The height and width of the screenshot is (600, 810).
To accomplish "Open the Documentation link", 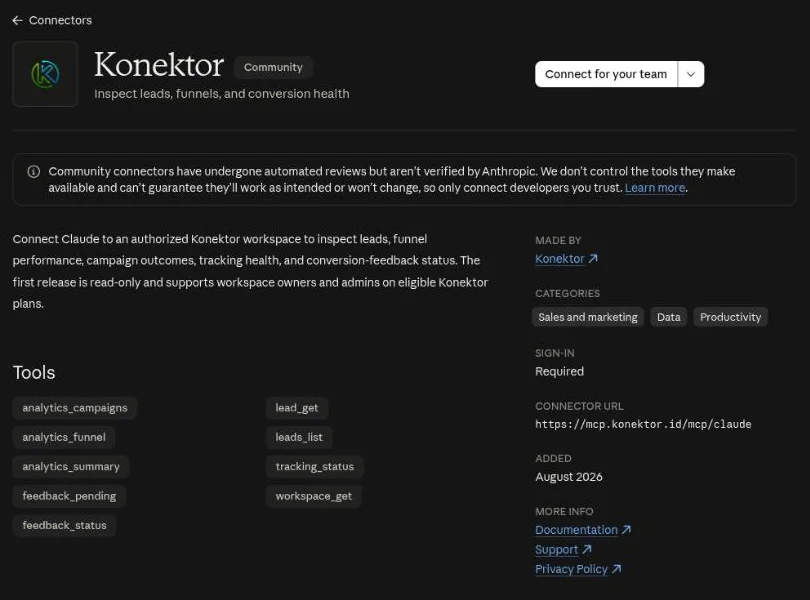I will pos(577,530).
